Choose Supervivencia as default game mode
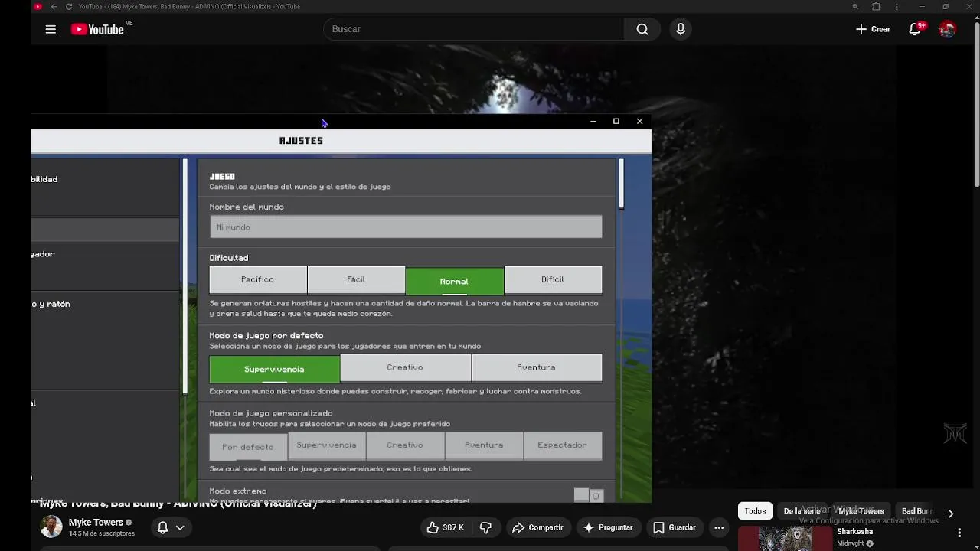The height and width of the screenshot is (551, 980). [x=274, y=369]
